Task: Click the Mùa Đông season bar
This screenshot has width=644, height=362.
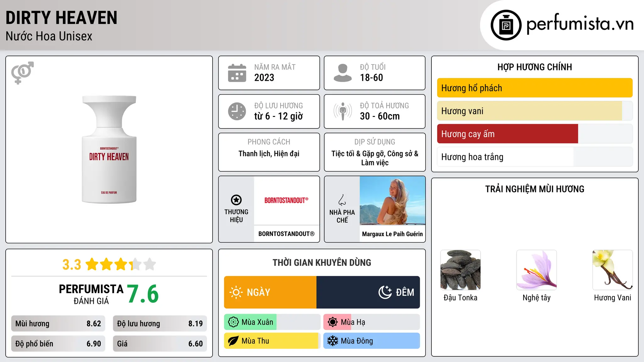Action: [x=372, y=341]
